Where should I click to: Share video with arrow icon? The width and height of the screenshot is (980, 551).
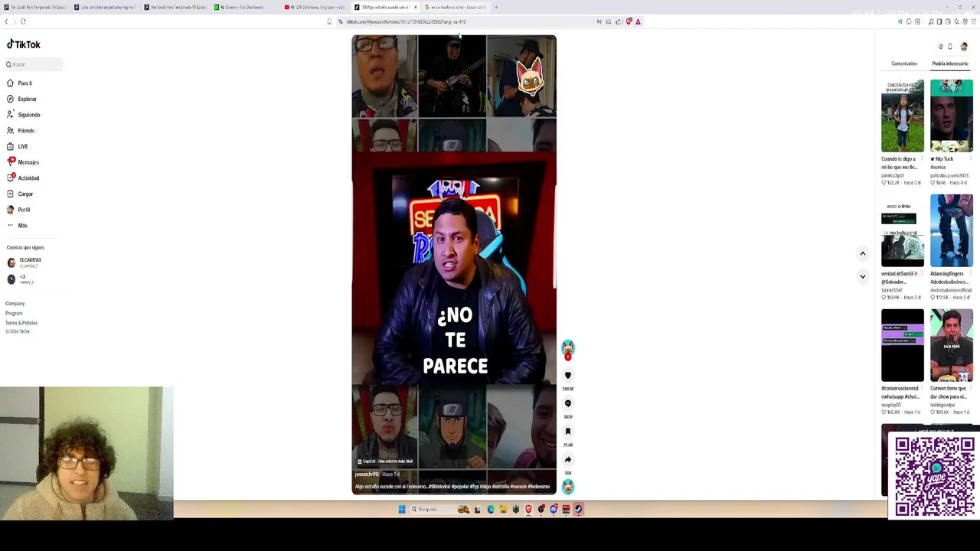[567, 460]
